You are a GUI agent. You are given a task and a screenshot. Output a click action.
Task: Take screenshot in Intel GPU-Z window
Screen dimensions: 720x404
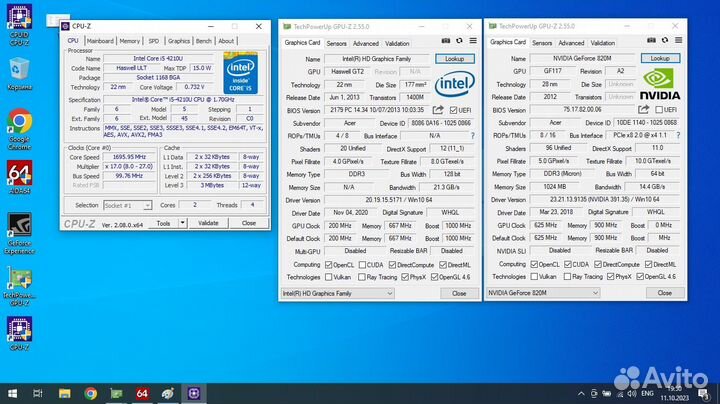[445, 41]
